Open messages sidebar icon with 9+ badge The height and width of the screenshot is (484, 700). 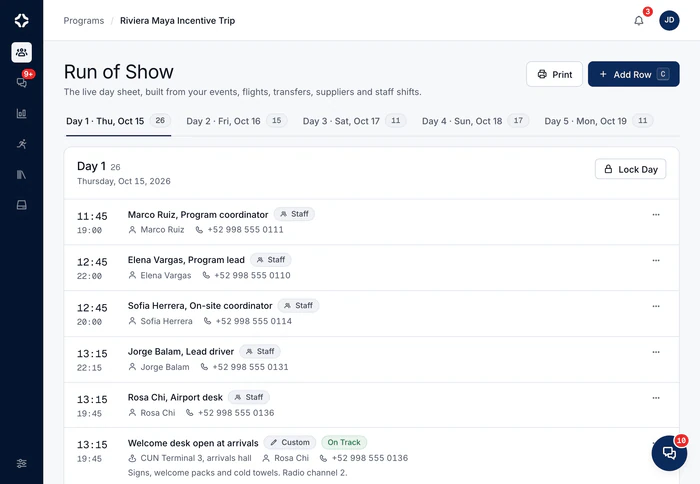tap(21, 83)
